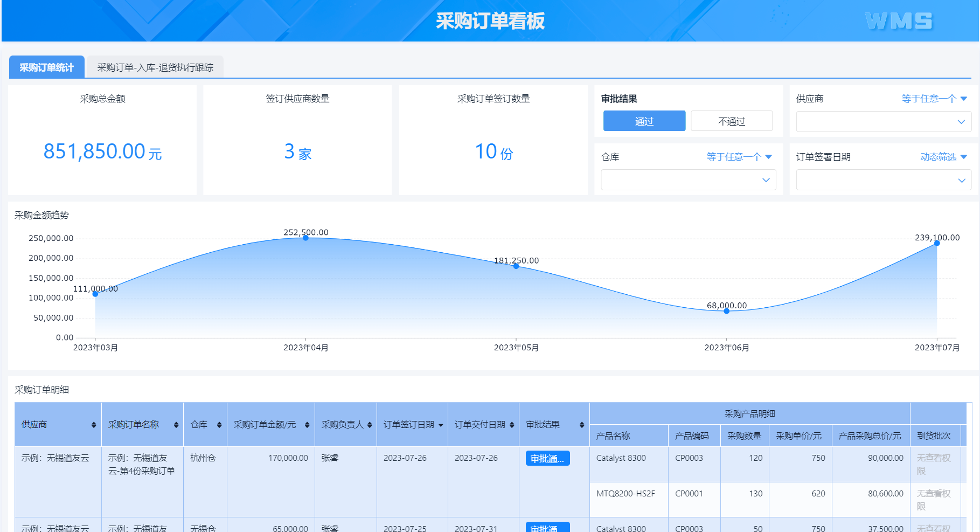Screen dimensions: 980x532
Task: Click sort icon on 审批结果 column
Action: tap(581, 424)
